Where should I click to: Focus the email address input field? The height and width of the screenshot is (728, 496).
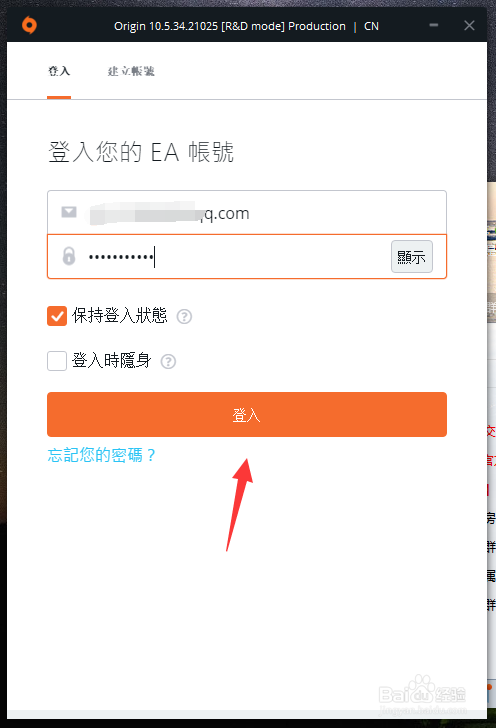(x=247, y=212)
